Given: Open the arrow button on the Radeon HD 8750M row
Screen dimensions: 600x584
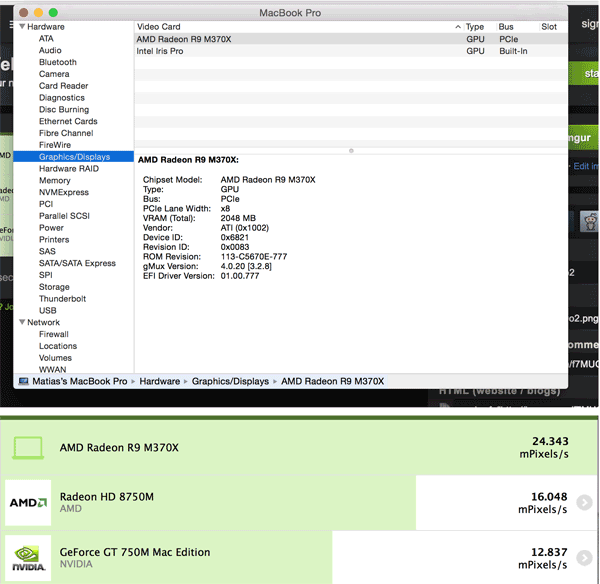Looking at the screenshot, I should (x=583, y=503).
